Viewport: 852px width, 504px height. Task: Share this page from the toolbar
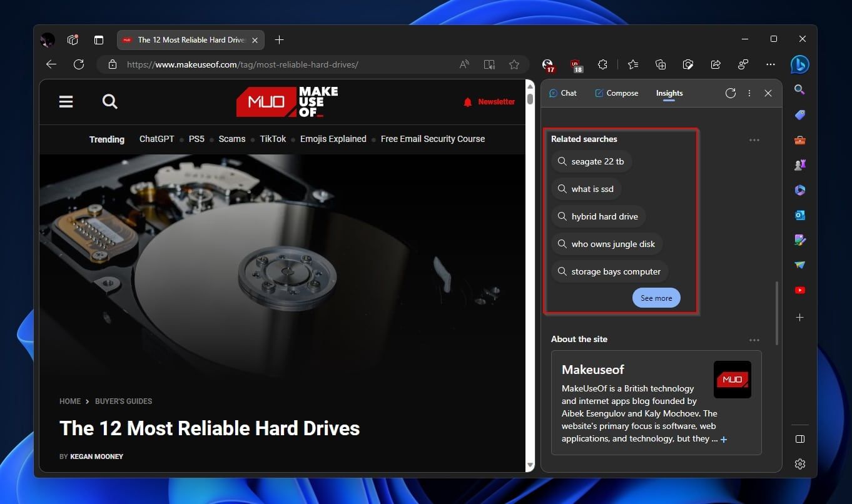(716, 64)
